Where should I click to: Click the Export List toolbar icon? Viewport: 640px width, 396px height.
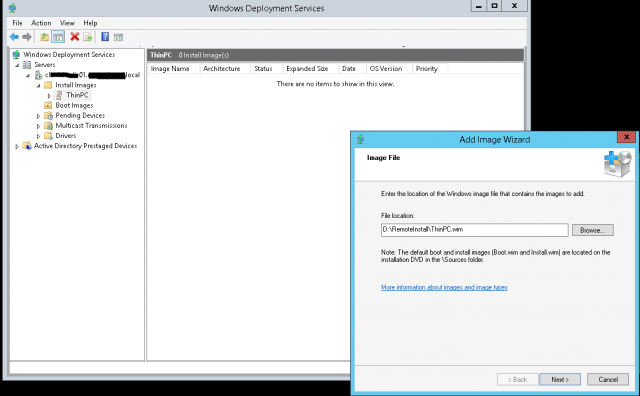(x=88, y=37)
